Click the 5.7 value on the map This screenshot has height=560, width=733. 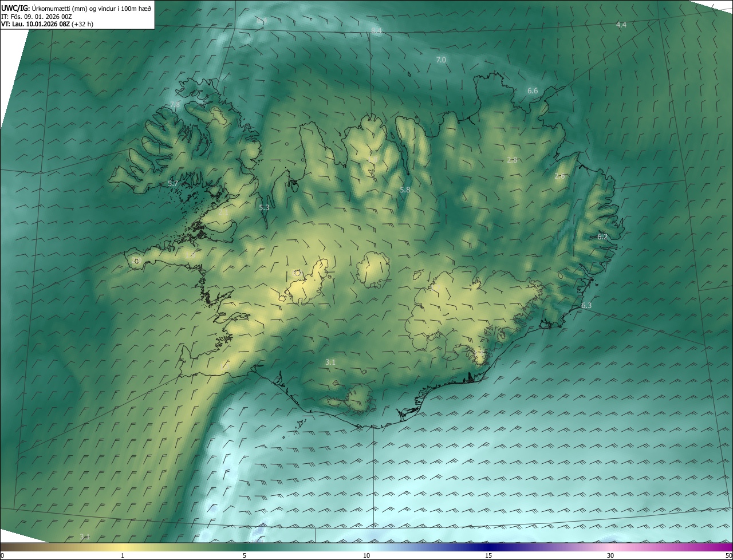(x=173, y=183)
